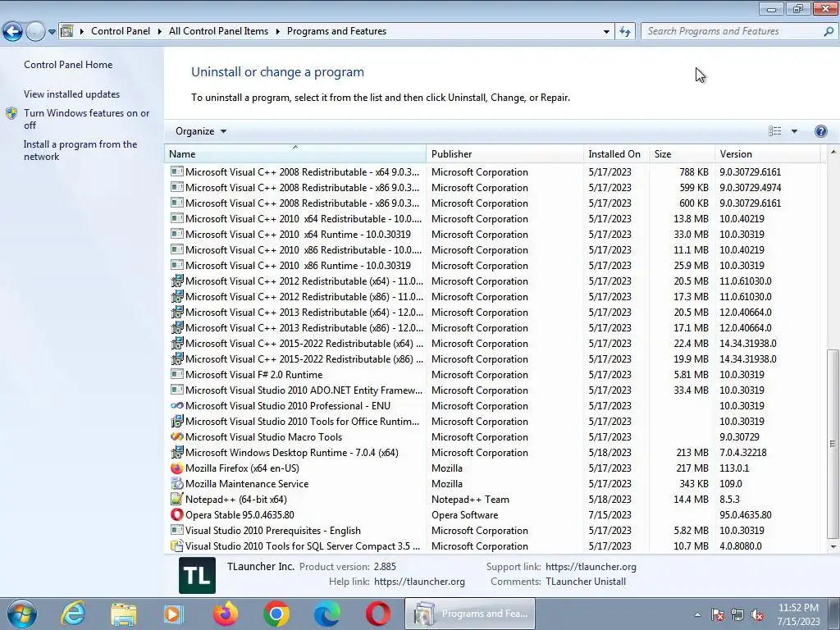The image size is (840, 630).
Task: Click the Refresh button beside address bar
Action: tap(624, 31)
